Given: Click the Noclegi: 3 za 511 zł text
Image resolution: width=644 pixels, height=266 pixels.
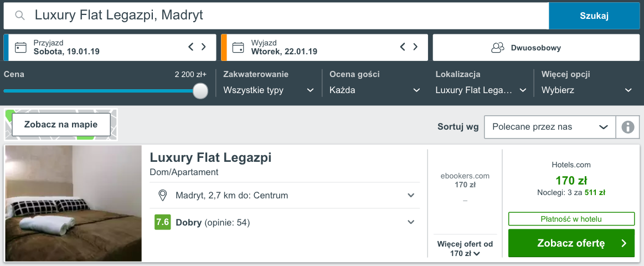Looking at the screenshot, I should click(x=571, y=192).
